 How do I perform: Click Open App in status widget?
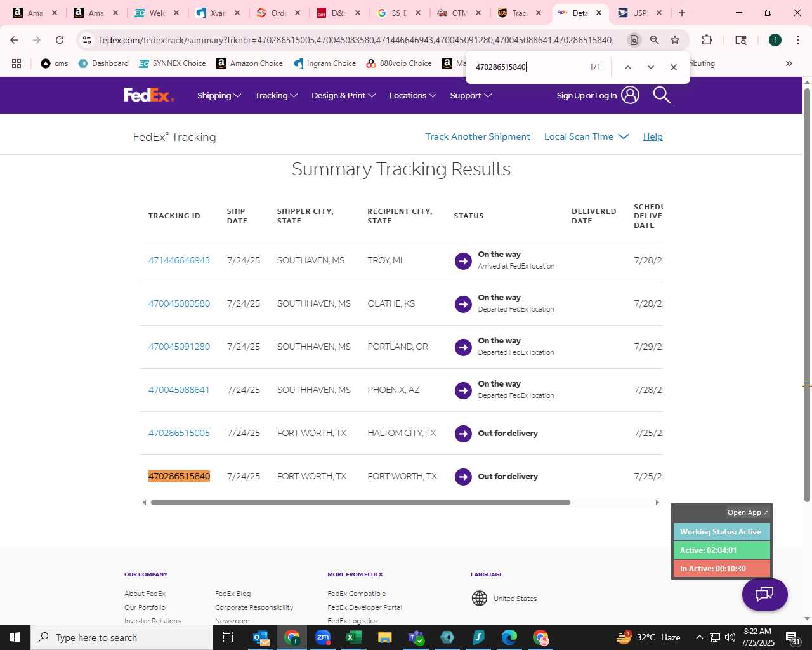click(748, 512)
